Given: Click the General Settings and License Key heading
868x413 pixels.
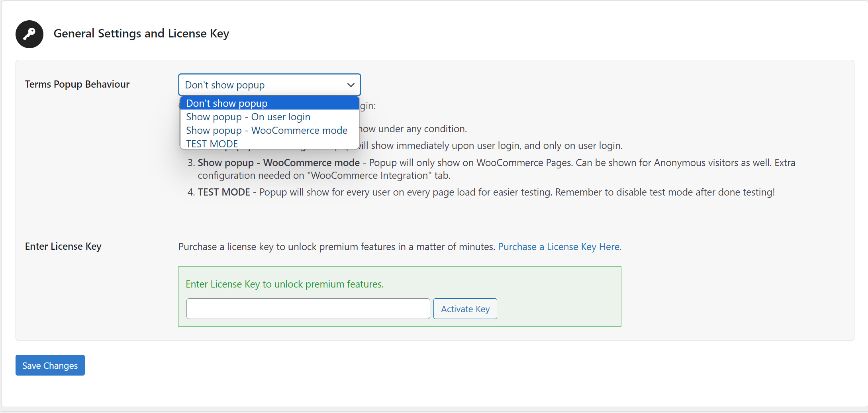Looking at the screenshot, I should tap(141, 33).
